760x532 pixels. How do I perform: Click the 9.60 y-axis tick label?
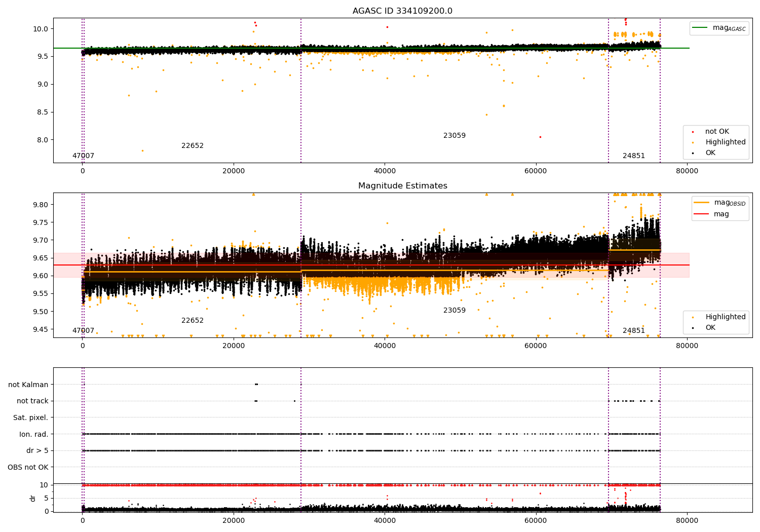click(x=41, y=276)
